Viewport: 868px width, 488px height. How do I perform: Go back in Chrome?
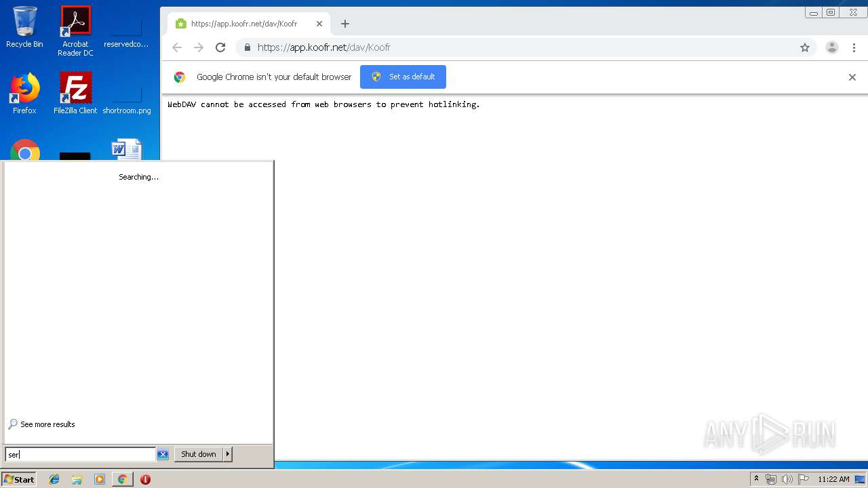click(177, 47)
